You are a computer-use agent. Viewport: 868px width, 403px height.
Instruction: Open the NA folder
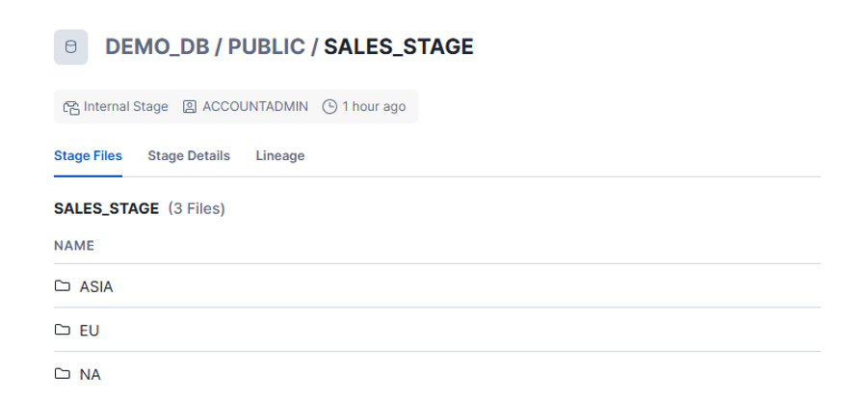91,373
